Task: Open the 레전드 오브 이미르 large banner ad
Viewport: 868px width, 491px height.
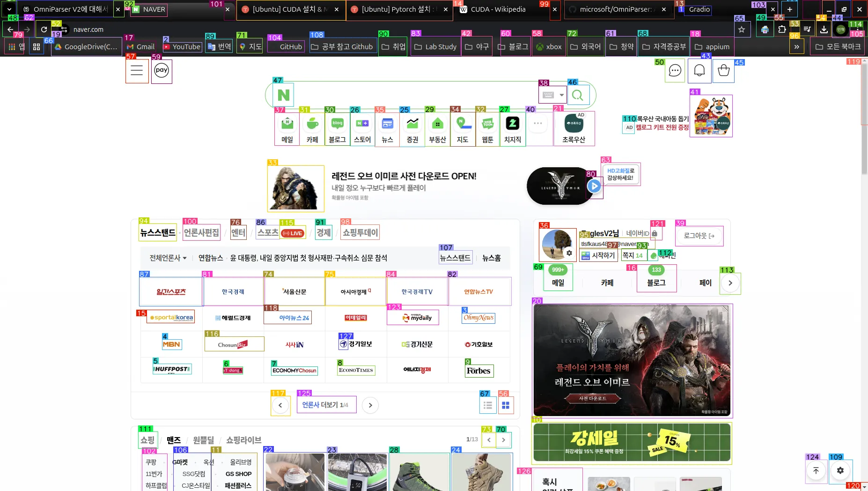Action: tap(632, 360)
